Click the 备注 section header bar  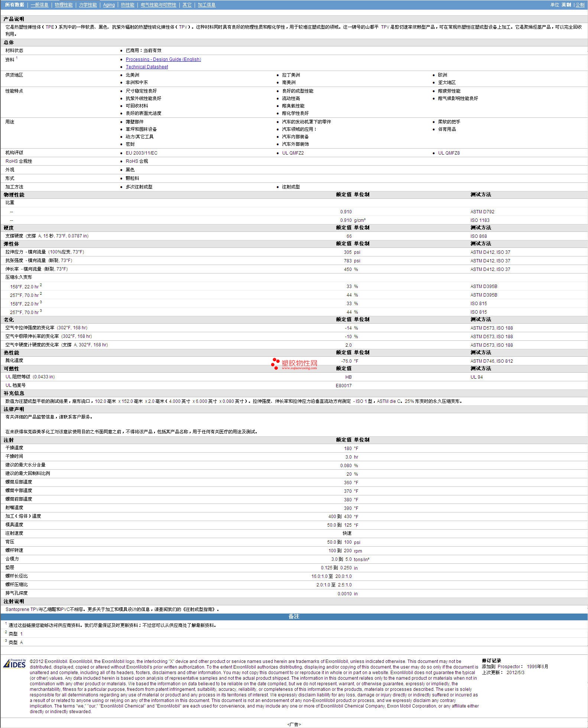pos(294,617)
